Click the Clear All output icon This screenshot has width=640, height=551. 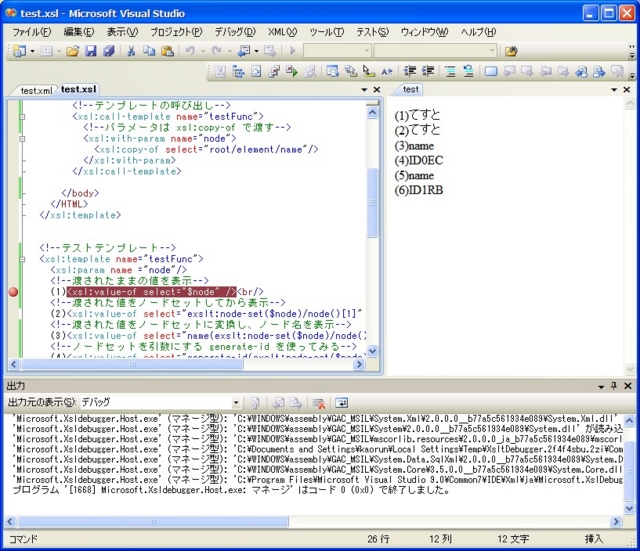pos(318,403)
